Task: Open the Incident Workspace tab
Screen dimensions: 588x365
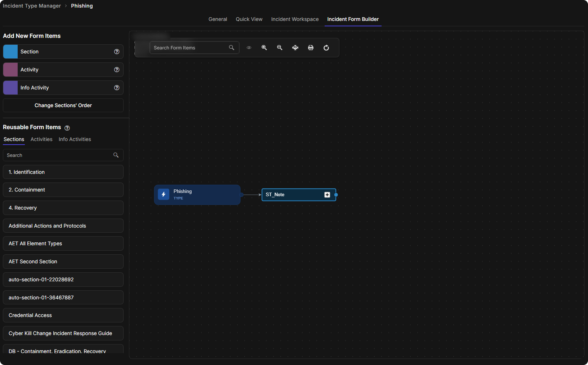Action: click(295, 19)
